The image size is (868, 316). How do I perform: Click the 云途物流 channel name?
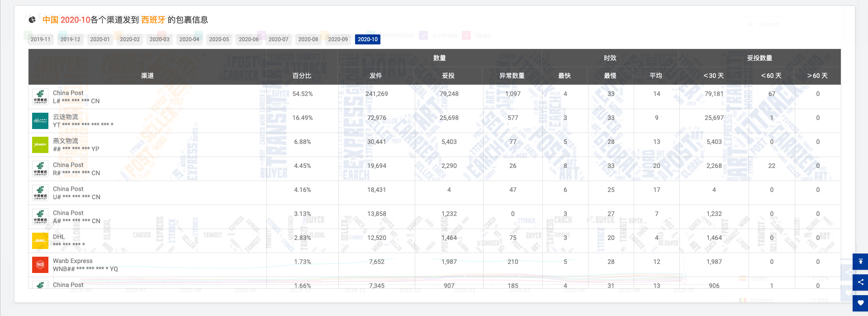(66, 117)
